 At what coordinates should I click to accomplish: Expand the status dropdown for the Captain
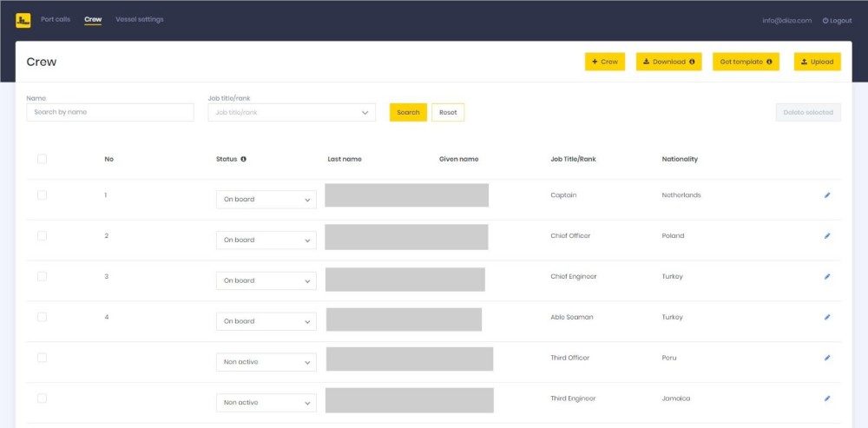pos(266,200)
